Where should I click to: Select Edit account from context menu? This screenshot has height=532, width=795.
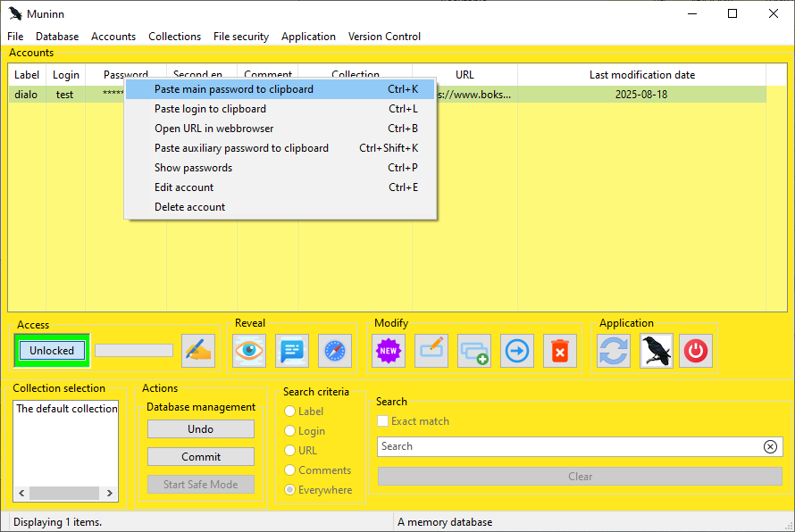click(184, 187)
